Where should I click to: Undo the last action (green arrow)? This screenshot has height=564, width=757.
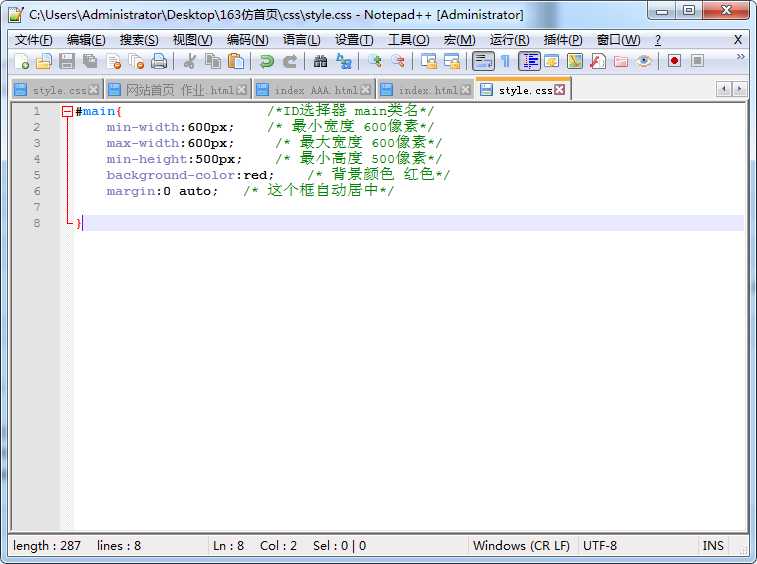tap(266, 61)
